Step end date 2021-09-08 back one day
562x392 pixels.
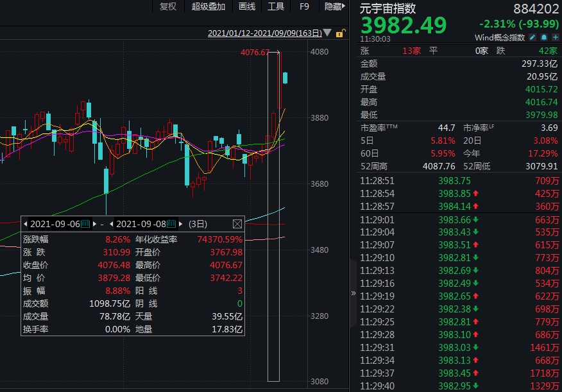click(x=112, y=224)
